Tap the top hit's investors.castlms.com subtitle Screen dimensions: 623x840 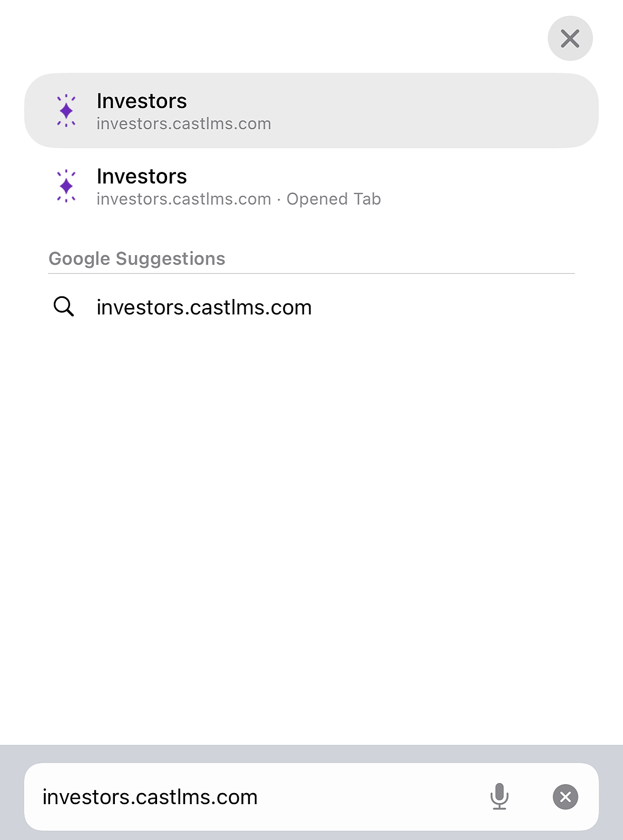pos(183,124)
